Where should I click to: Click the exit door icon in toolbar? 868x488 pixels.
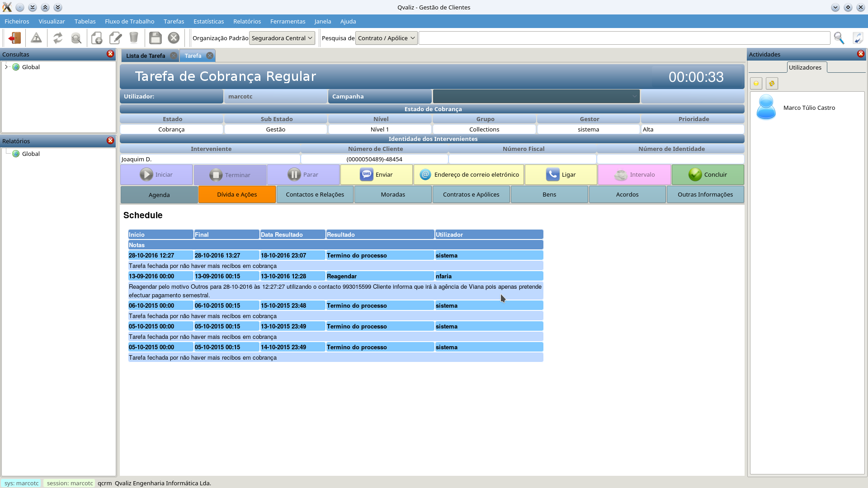[14, 38]
